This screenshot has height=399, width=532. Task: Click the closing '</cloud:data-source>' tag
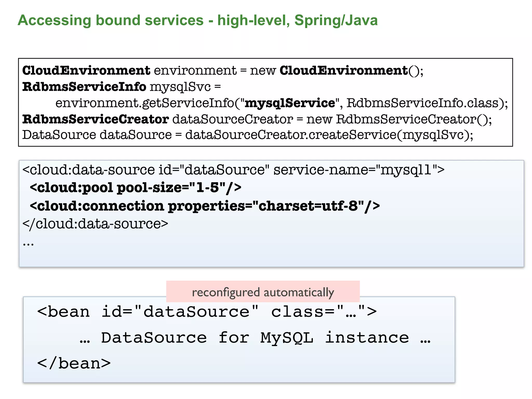pyautogui.click(x=95, y=224)
